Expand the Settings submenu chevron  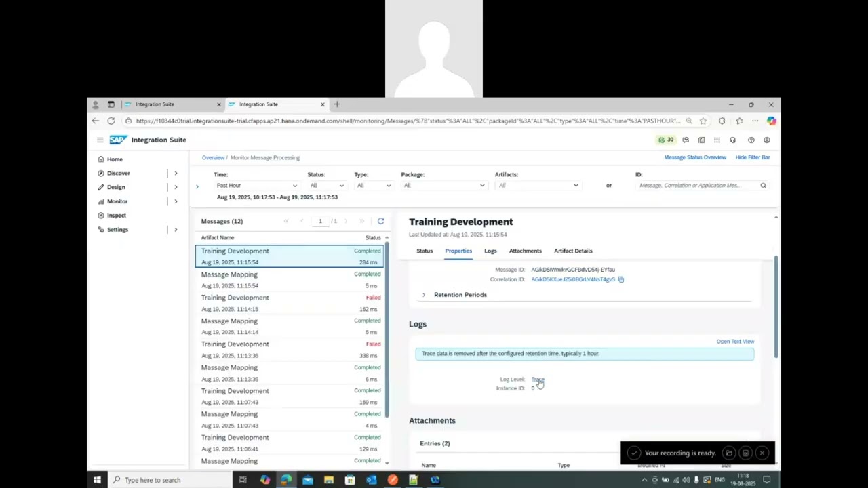coord(176,230)
